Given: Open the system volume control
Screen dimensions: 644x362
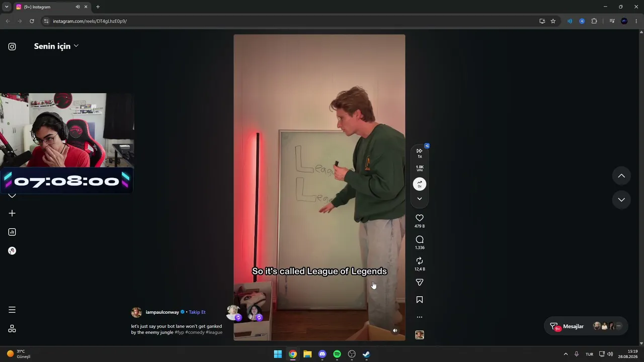Looking at the screenshot, I should [610, 354].
